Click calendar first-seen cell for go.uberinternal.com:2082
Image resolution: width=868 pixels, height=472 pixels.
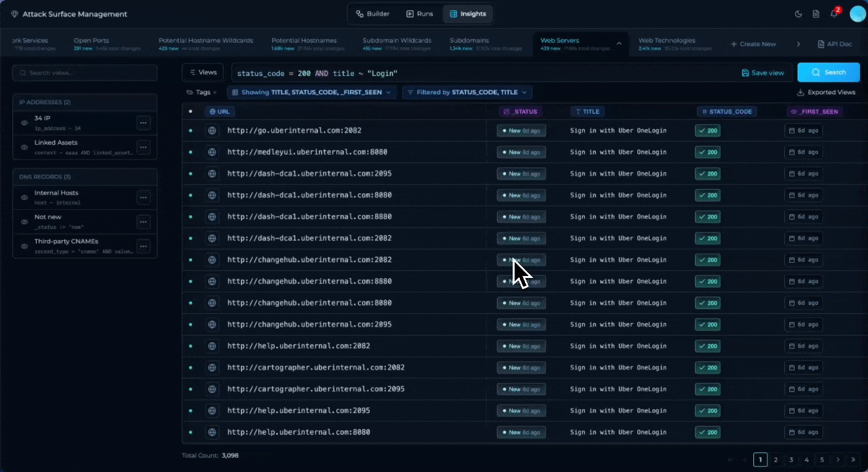(x=804, y=130)
